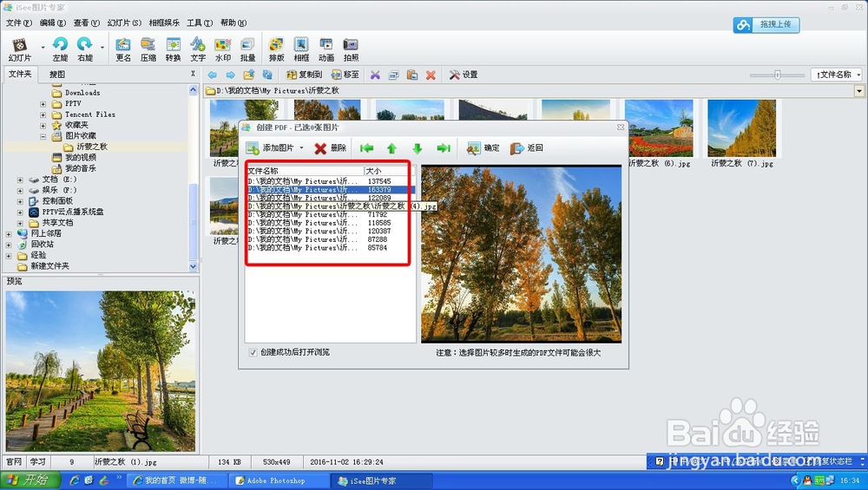Screen dimensions: 868x490
Task: Click the copy icon in file toolbar
Action: [x=393, y=75]
